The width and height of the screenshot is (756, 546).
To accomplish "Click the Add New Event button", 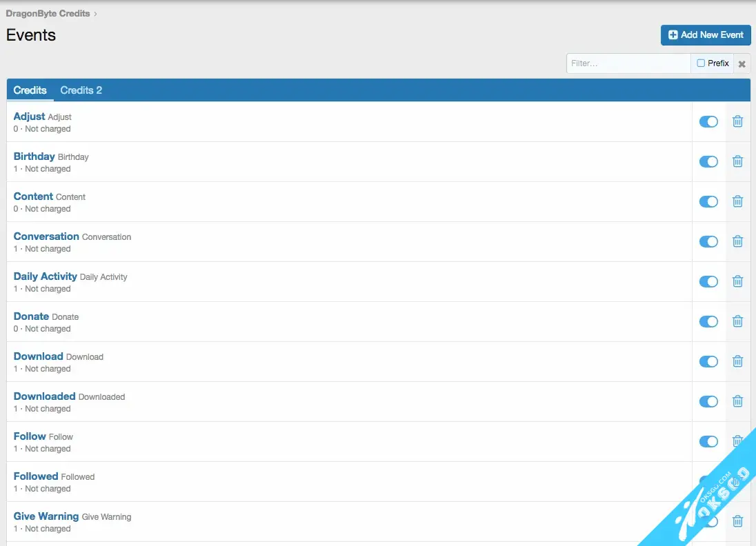I will point(705,35).
